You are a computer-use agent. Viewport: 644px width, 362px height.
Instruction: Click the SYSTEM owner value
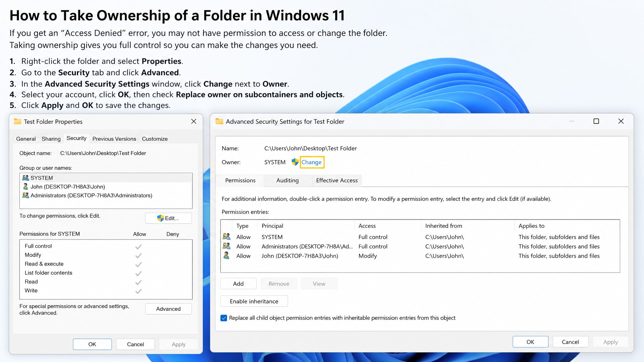coord(275,162)
